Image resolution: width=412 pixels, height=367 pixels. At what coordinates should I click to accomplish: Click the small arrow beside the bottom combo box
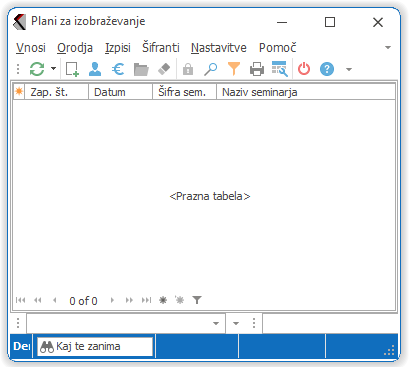pyautogui.click(x=236, y=323)
